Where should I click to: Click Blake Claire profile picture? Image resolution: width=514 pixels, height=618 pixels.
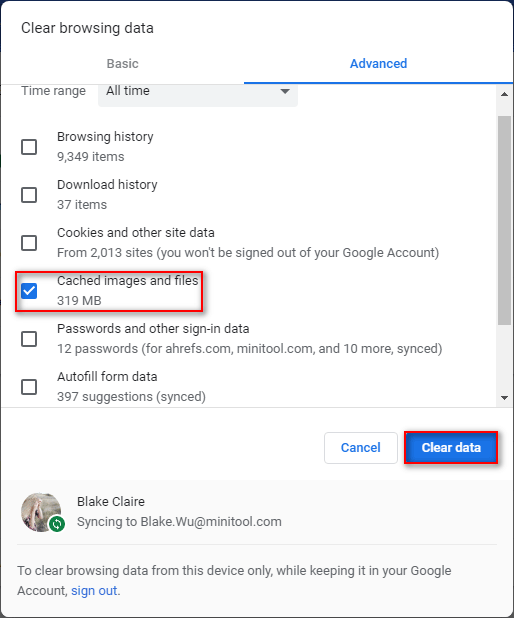[41, 512]
